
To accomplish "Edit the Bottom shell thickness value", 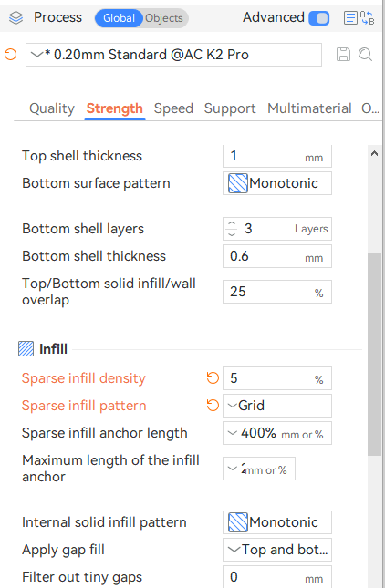I will click(277, 256).
